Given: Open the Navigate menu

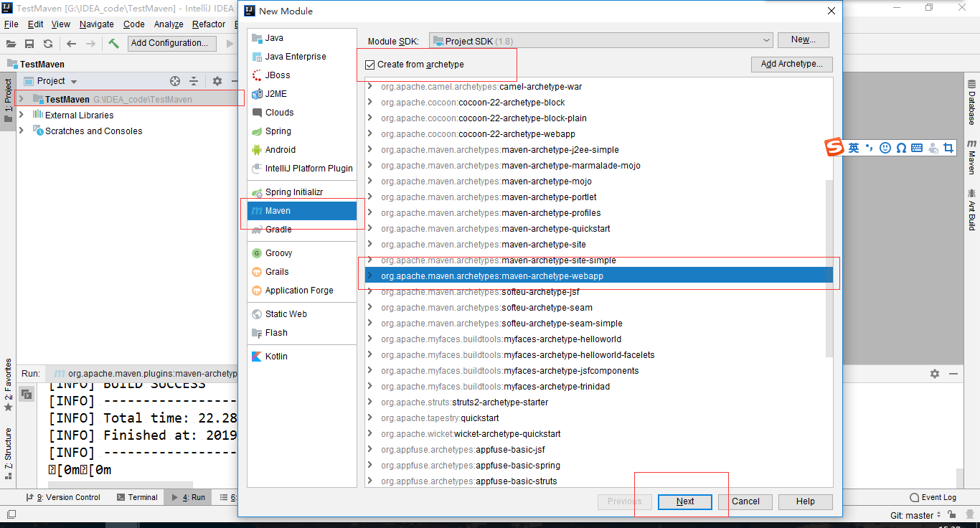Looking at the screenshot, I should 97,24.
